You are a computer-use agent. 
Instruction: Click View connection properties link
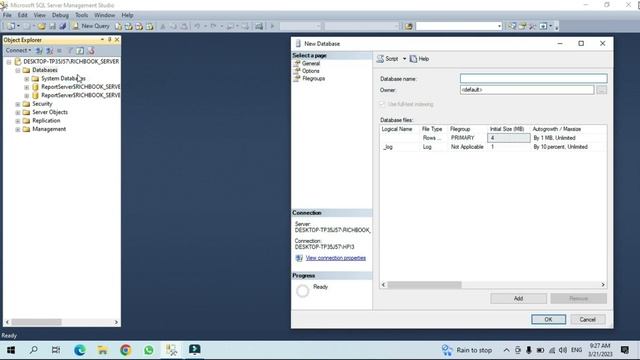tap(336, 258)
